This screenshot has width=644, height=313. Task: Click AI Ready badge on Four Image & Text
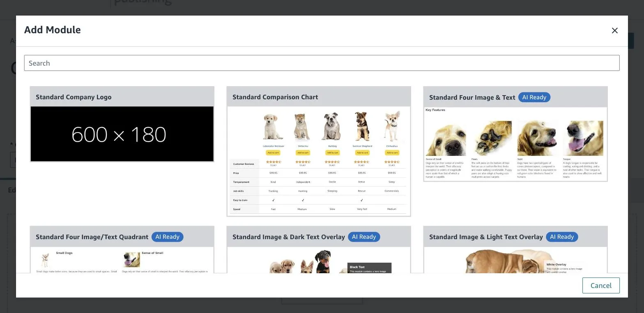(x=534, y=97)
